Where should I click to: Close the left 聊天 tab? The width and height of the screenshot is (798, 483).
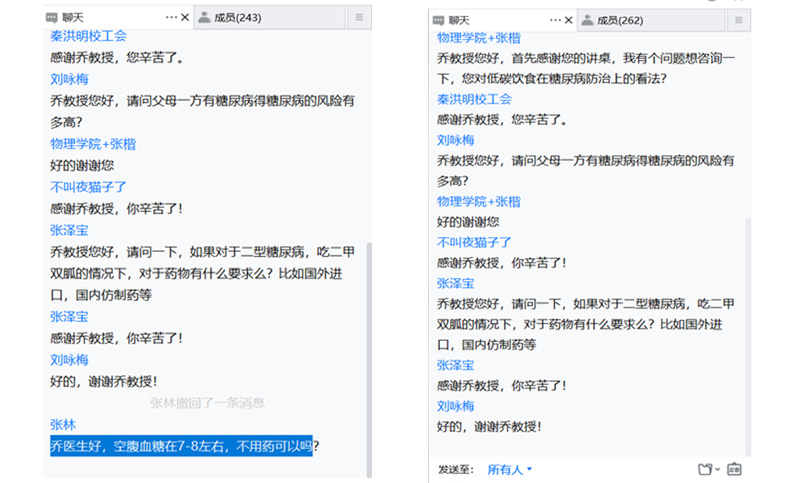(x=185, y=17)
